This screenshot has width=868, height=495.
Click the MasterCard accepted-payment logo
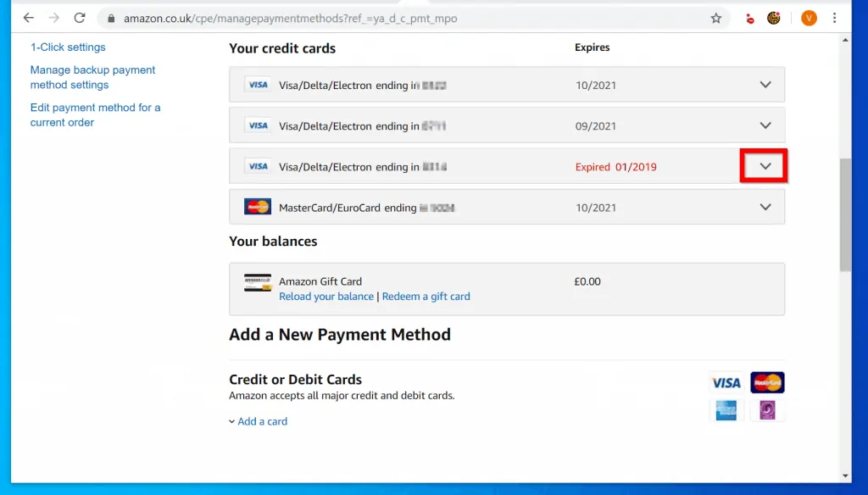[x=767, y=382]
